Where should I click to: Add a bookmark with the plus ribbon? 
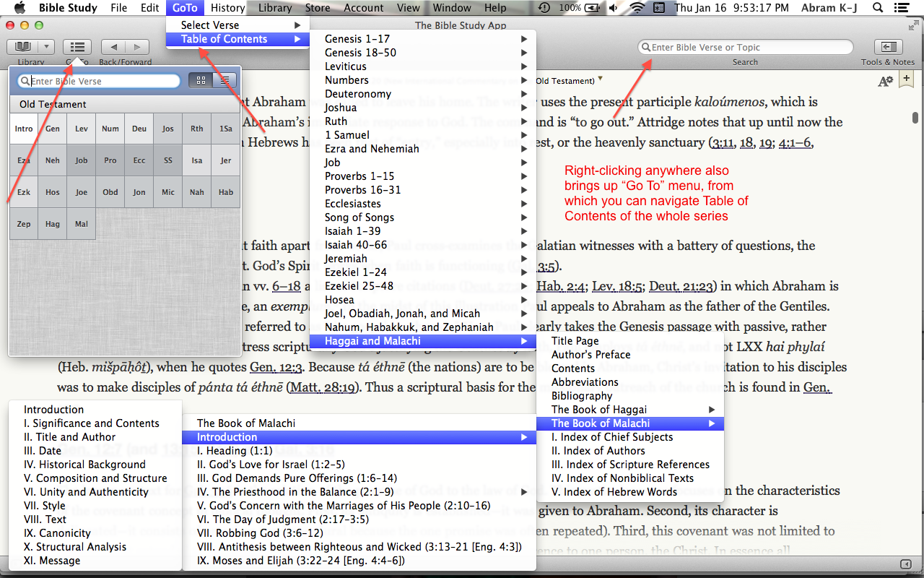click(907, 79)
